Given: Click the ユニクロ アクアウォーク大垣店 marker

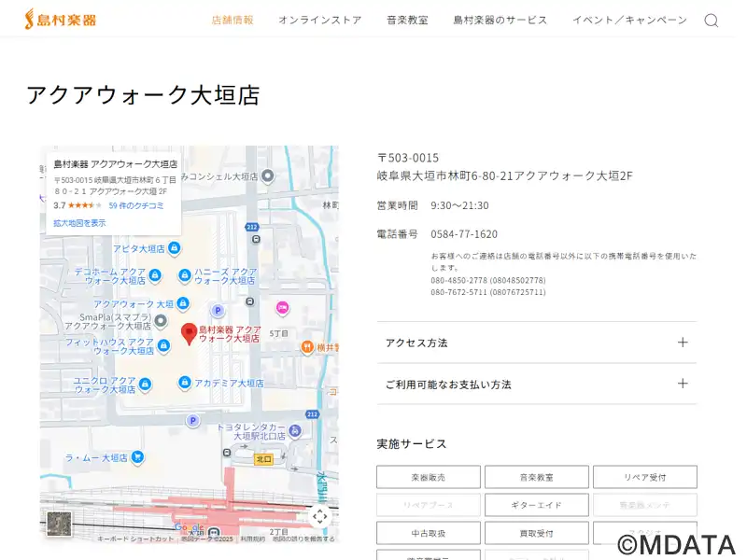Looking at the screenshot, I should coord(145,384).
